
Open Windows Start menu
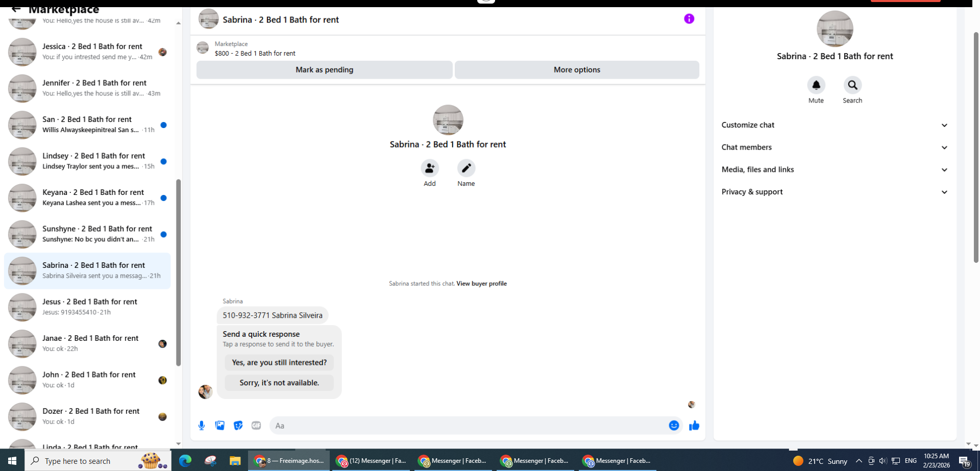pos(12,461)
